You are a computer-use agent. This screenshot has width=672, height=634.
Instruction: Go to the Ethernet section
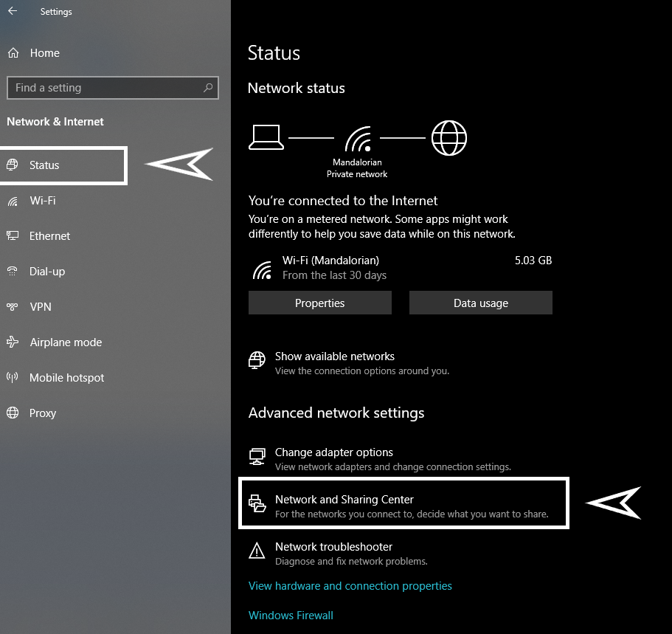point(49,236)
